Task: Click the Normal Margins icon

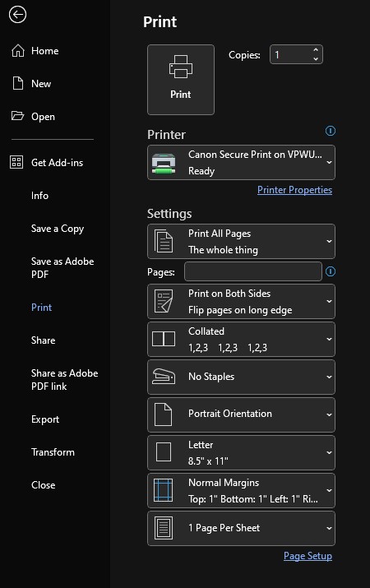Action: [164, 490]
